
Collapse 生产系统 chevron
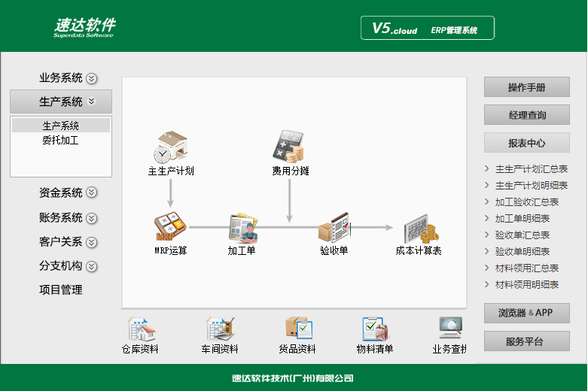[92, 101]
